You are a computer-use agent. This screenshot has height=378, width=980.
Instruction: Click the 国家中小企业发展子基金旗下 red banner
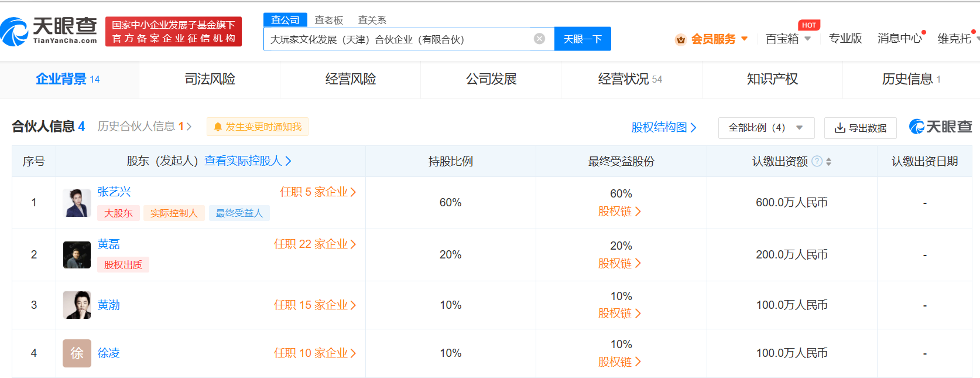point(173,32)
